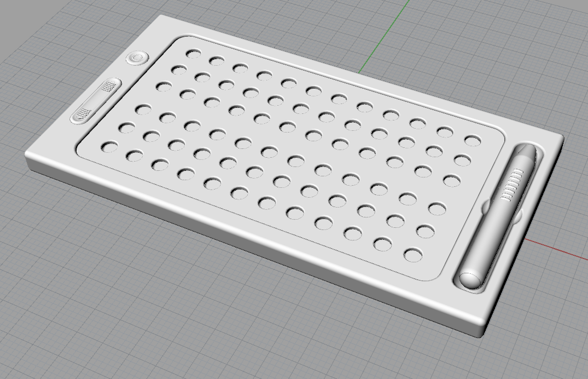Viewport: 588px width, 379px height.
Task: Click the corner hole below the rocker switch
Action: (109, 146)
